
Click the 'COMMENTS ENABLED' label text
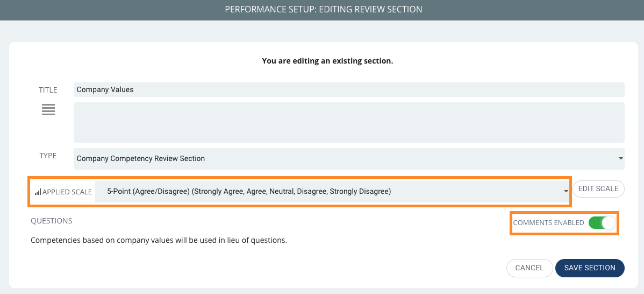(x=548, y=223)
